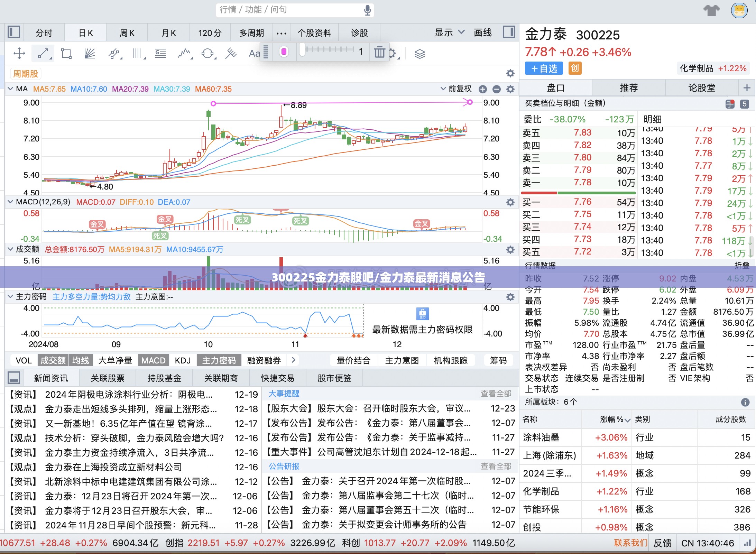This screenshot has width=756, height=554.
Task: Open the 前复权 adjustment dropdown
Action: point(456,89)
